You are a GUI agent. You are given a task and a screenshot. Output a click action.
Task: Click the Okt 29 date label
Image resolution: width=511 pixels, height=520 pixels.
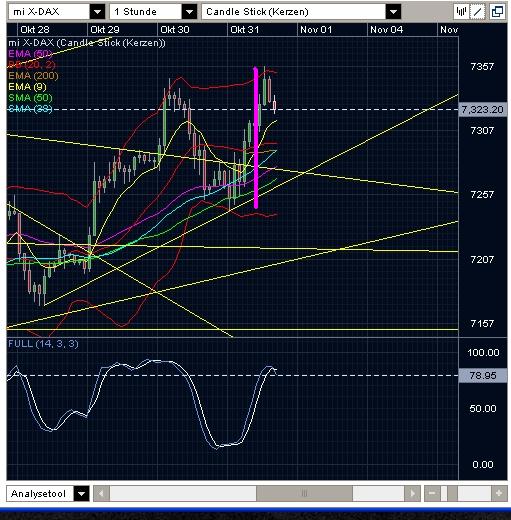click(105, 30)
